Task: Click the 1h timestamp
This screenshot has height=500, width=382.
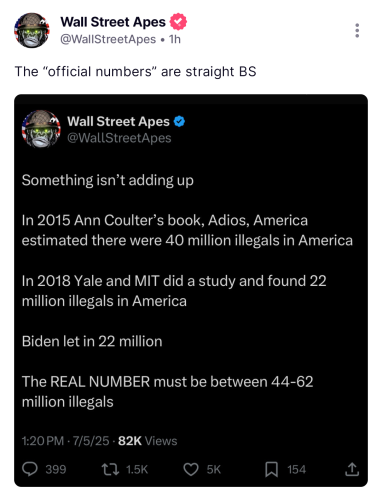Action: pos(175,39)
